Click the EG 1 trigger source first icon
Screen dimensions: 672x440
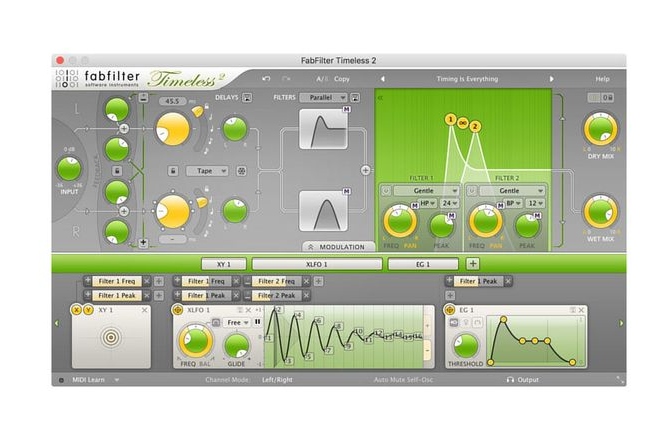click(x=454, y=322)
